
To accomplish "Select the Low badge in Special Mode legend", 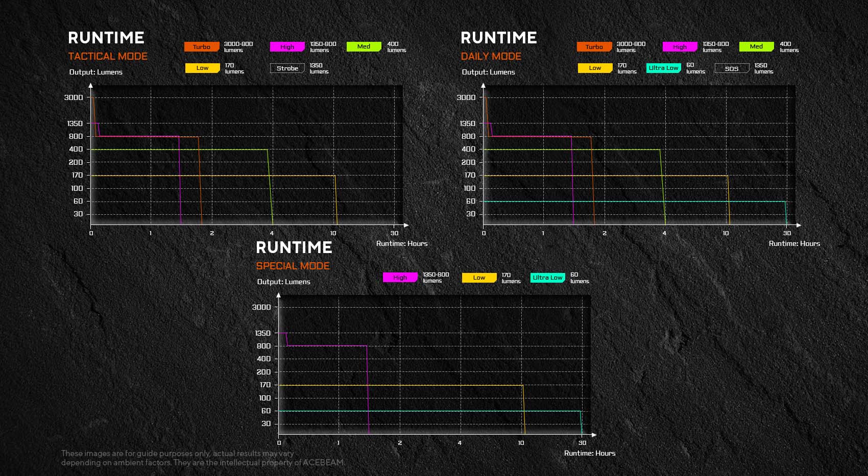I will point(479,278).
